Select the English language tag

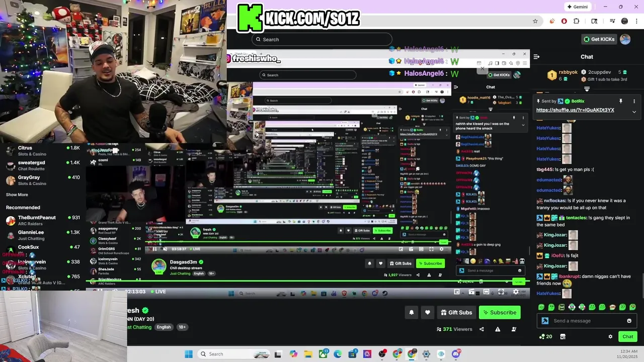164,327
